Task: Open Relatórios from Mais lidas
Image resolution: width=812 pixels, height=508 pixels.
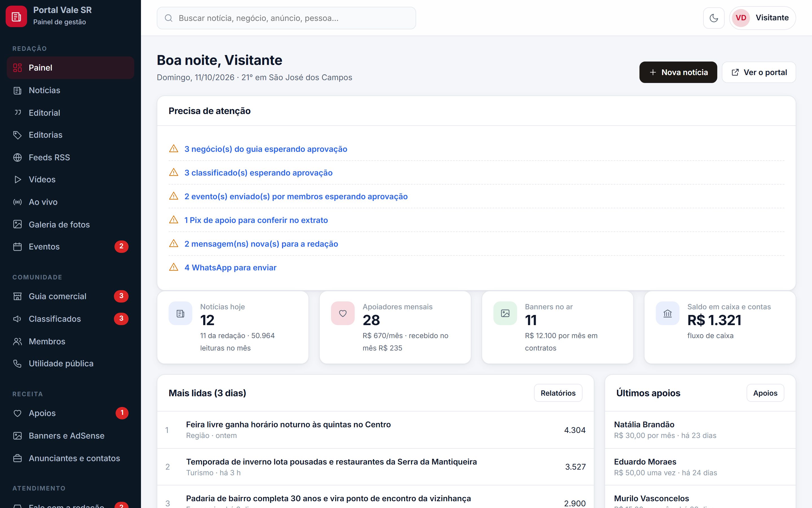Action: [558, 393]
